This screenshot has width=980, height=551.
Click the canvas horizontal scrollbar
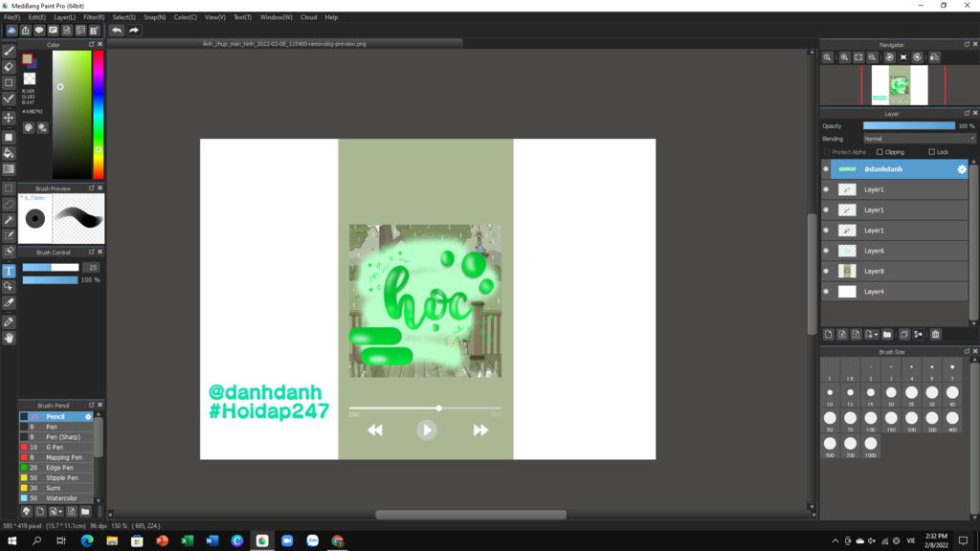471,515
